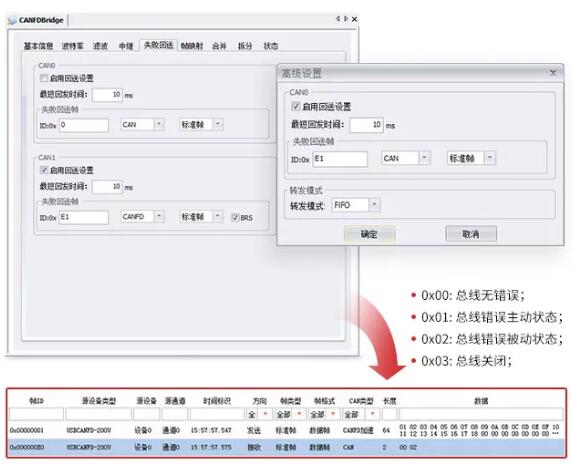Click the CAN1 ID field containing E1
573x466 pixels.
tap(84, 217)
